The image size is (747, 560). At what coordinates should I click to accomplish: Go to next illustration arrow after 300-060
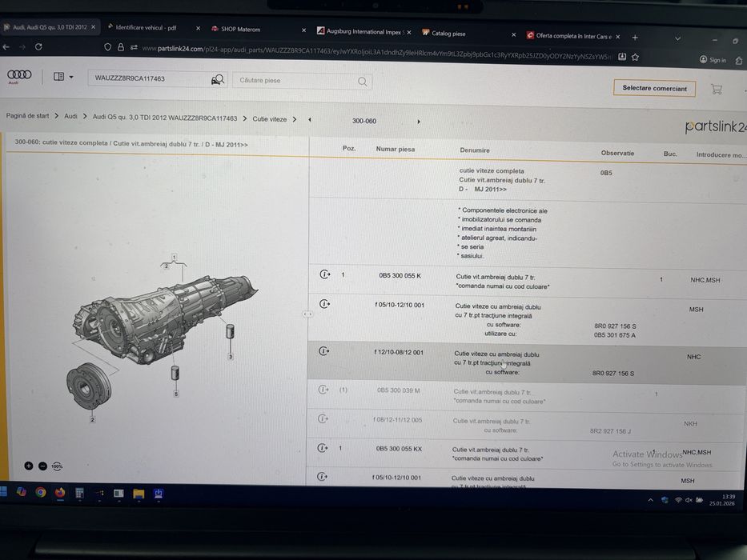coord(419,122)
